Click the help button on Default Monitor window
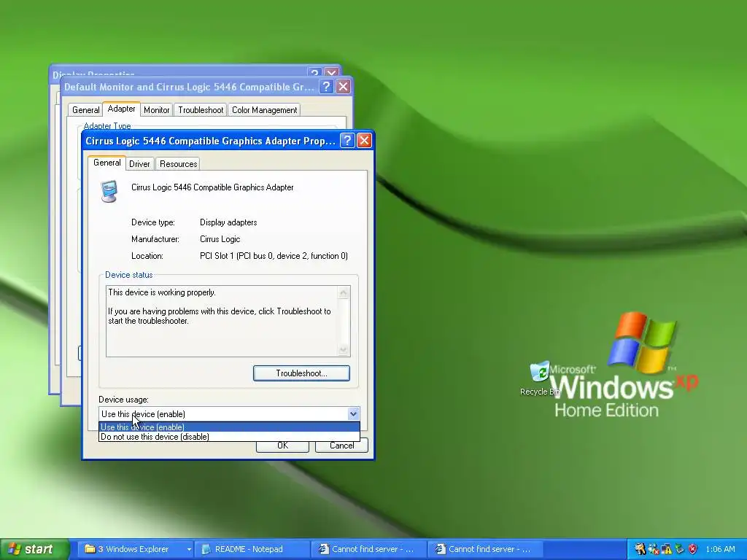This screenshot has height=560, width=747. click(x=326, y=87)
